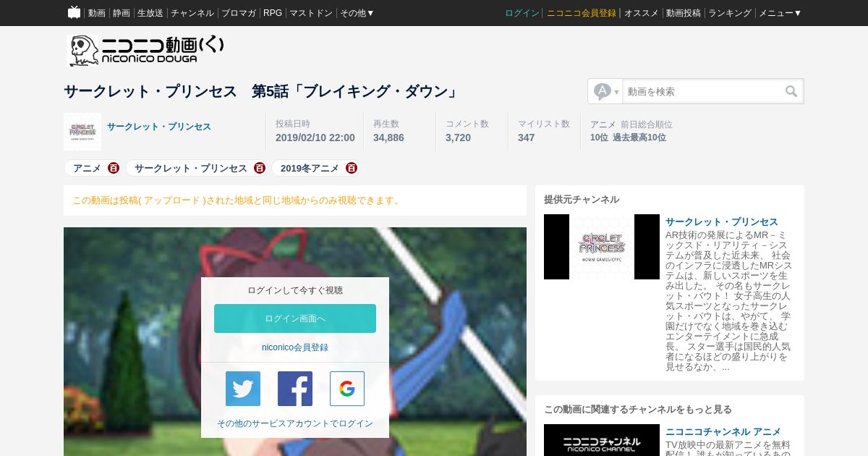
Task: Click the TV icon in top bar
Action: click(x=74, y=12)
